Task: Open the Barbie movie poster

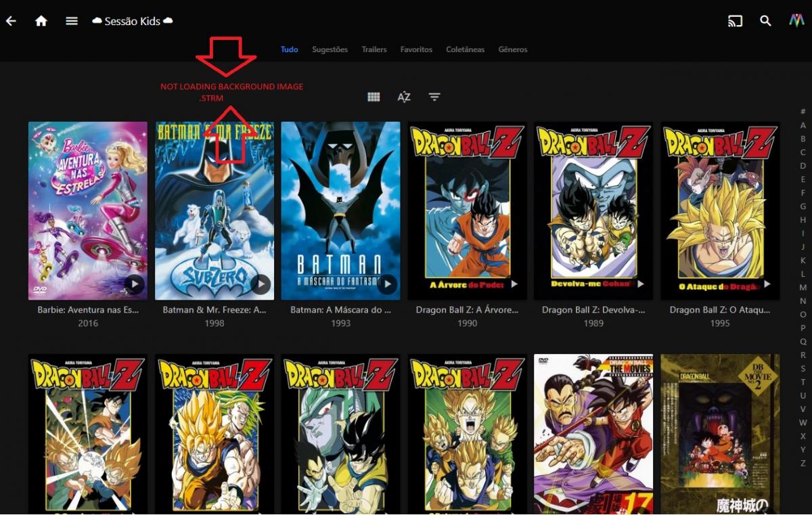Action: (88, 210)
